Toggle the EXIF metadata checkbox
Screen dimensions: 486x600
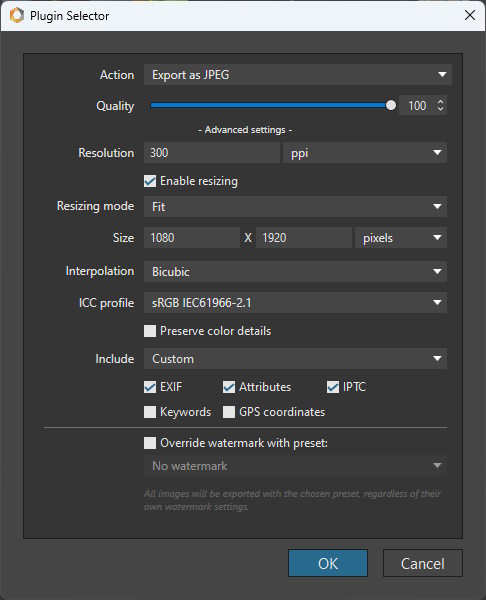(150, 387)
